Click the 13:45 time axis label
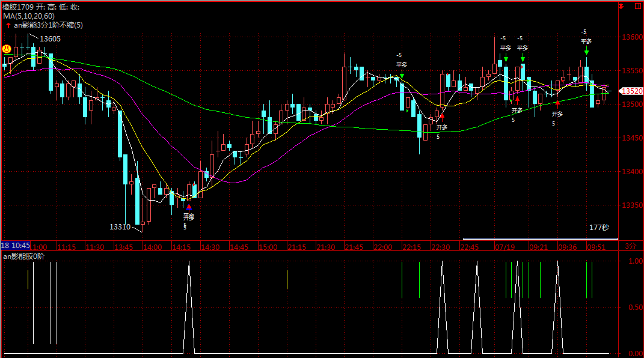644x358 pixels. [124, 247]
